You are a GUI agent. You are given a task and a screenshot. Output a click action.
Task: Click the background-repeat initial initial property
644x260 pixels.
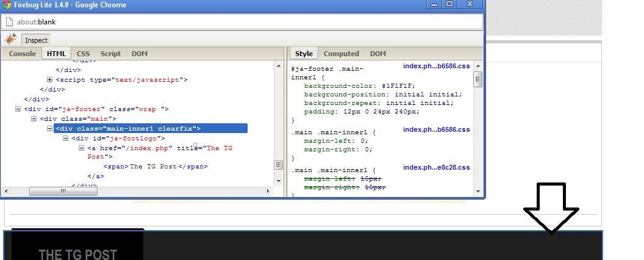379,103
